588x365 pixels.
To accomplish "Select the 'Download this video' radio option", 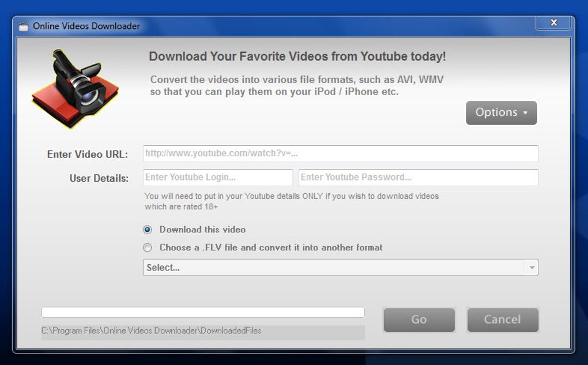I will 148,229.
